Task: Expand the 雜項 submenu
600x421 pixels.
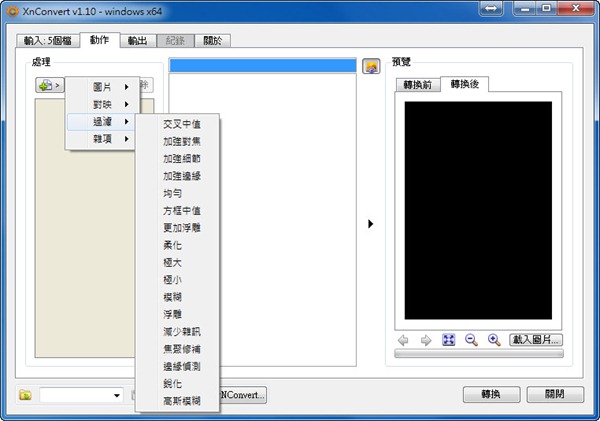Action: (x=103, y=139)
